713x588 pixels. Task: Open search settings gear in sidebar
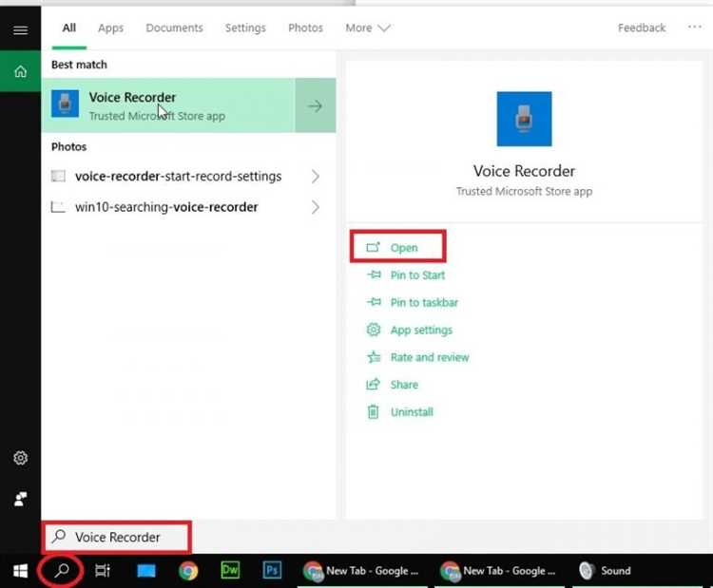tap(20, 458)
